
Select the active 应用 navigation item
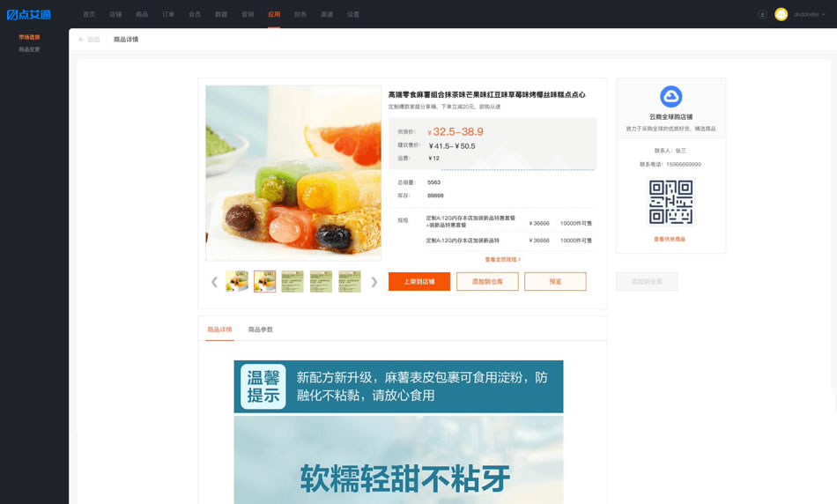tap(274, 14)
